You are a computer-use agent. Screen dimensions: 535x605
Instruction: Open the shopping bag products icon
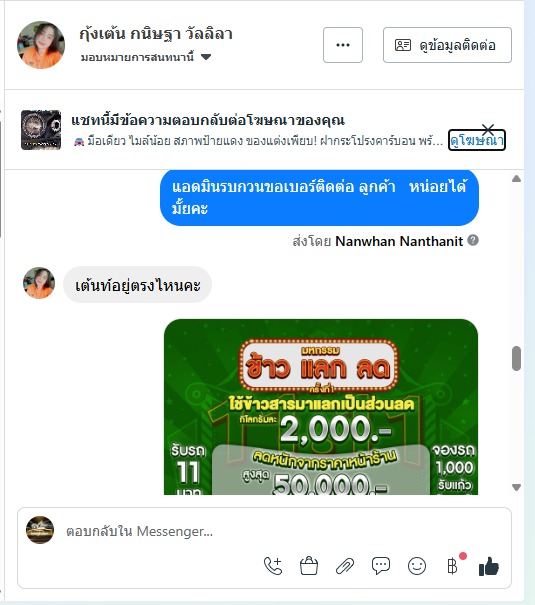coord(309,566)
